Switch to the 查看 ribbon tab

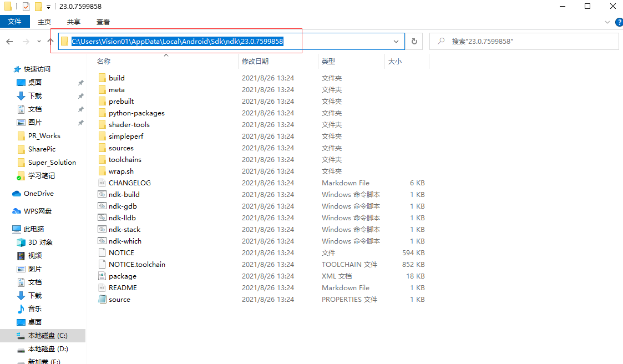(x=103, y=22)
